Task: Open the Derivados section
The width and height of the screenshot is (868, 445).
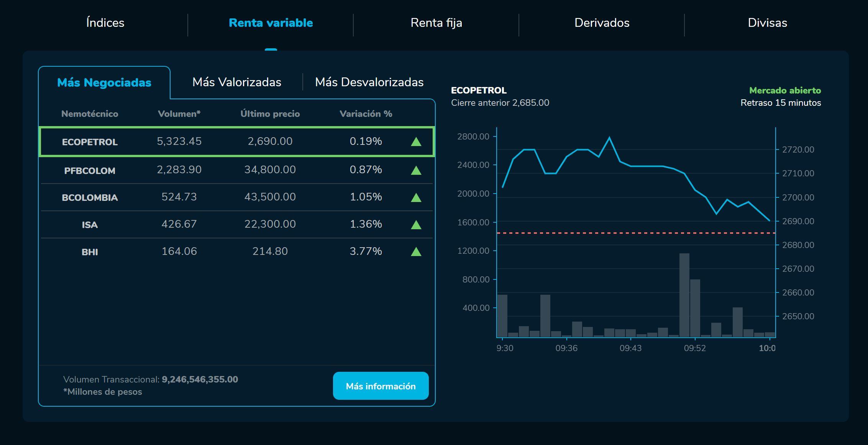Action: pos(602,23)
